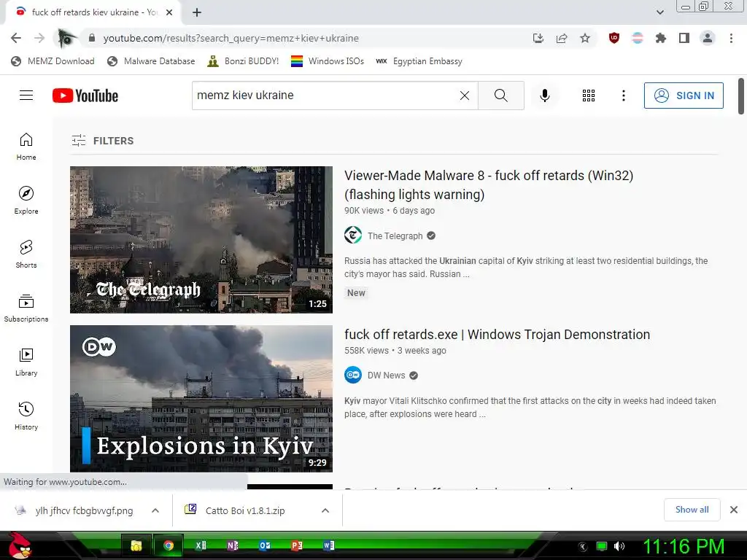Click the YouTube logo
Screen dimensions: 747x560
[x=85, y=96]
